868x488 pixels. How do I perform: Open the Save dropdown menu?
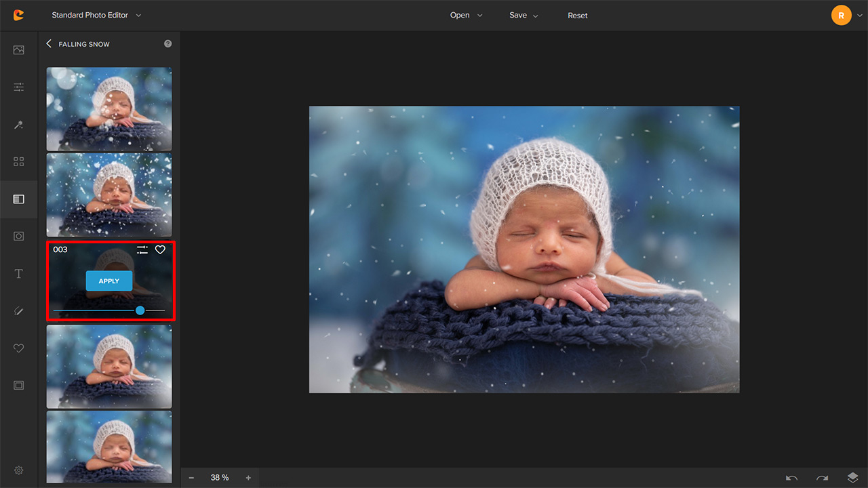(x=523, y=14)
